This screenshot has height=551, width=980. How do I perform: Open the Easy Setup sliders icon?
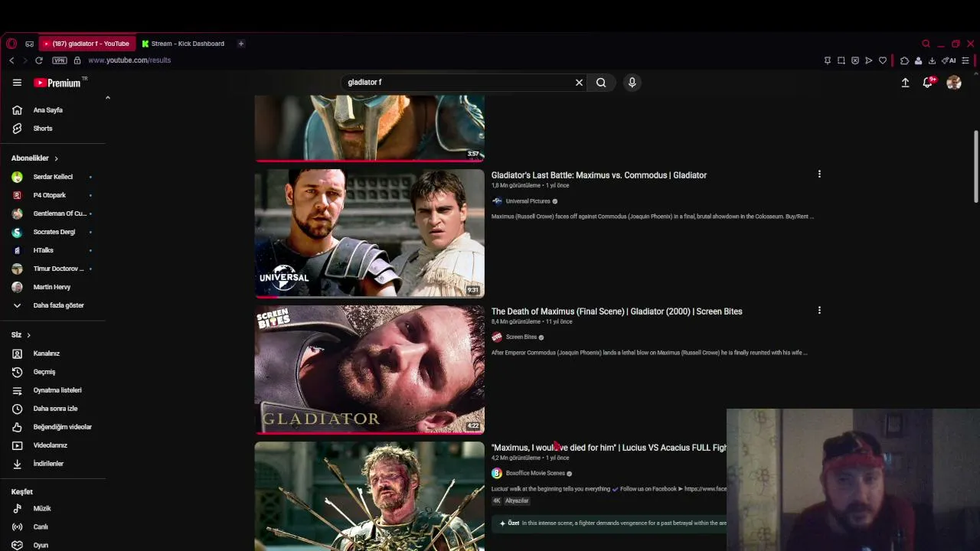(965, 60)
